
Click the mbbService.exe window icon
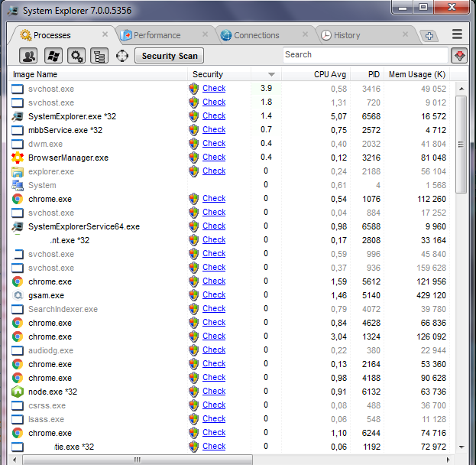coord(18,130)
